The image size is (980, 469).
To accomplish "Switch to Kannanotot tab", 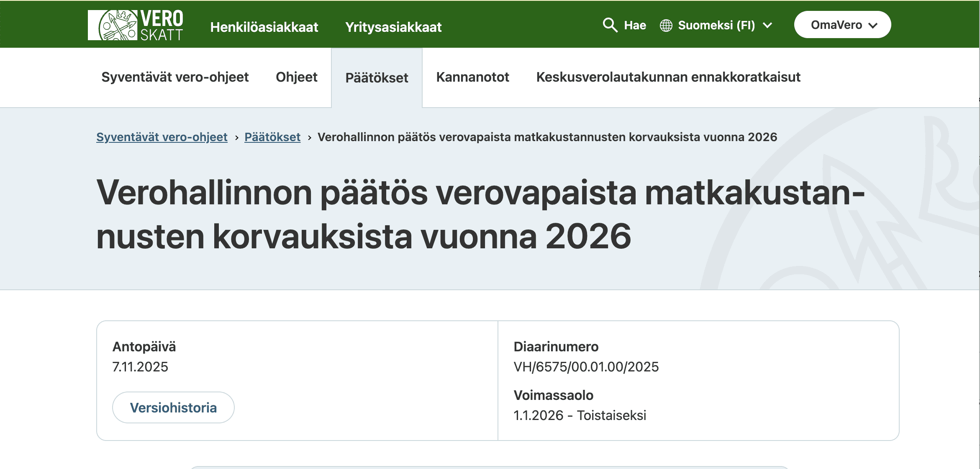I will pos(472,77).
